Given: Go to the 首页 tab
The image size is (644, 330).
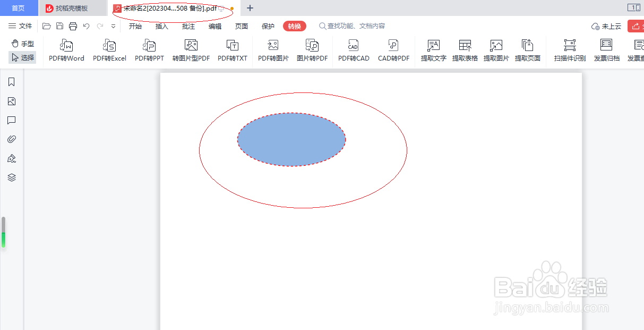Looking at the screenshot, I should tap(19, 8).
